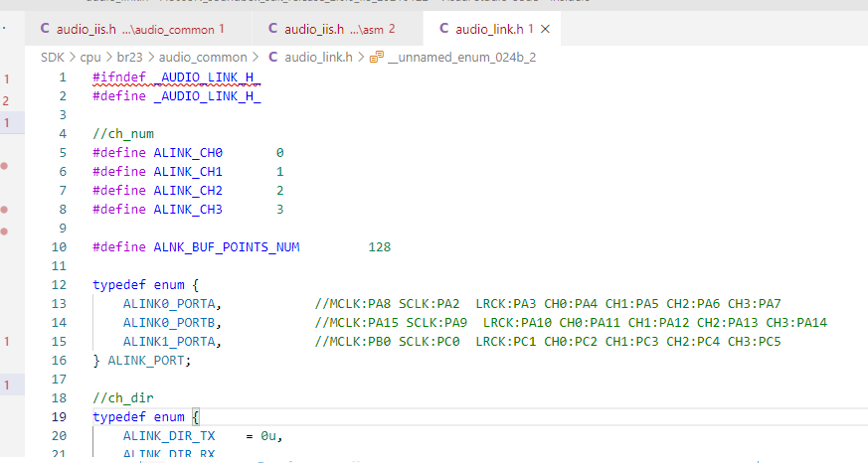Click the C file icon on audio_iis.h audio_common tab

(45, 28)
